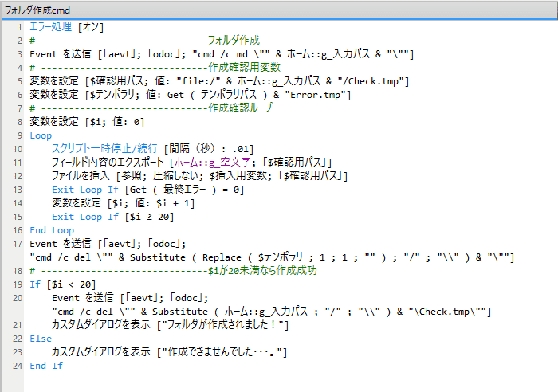Click the ホーム::g_空文字 field reference on line 11
The image size is (558, 392).
(x=213, y=163)
